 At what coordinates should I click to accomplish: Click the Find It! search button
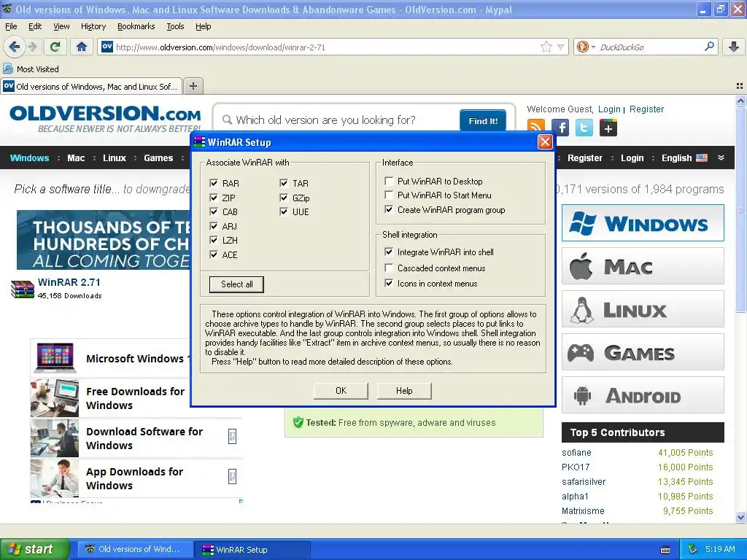click(483, 121)
